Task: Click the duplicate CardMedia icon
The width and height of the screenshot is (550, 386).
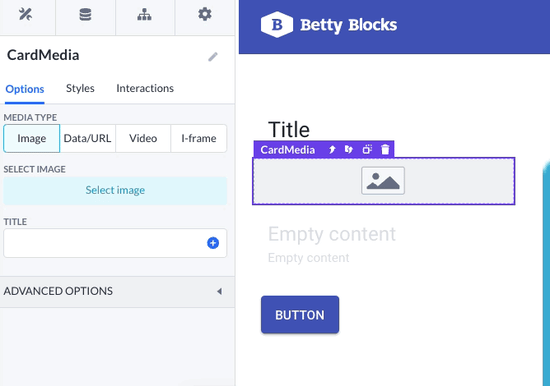Action: [367, 149]
